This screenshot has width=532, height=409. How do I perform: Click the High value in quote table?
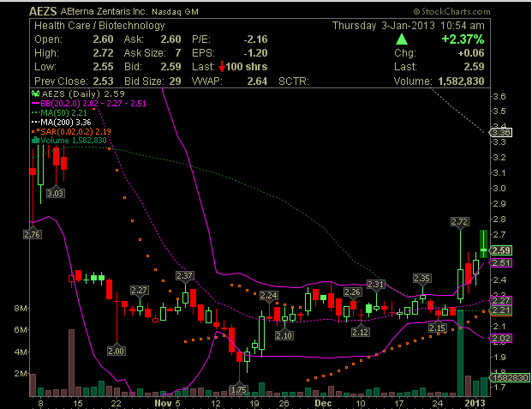click(103, 53)
